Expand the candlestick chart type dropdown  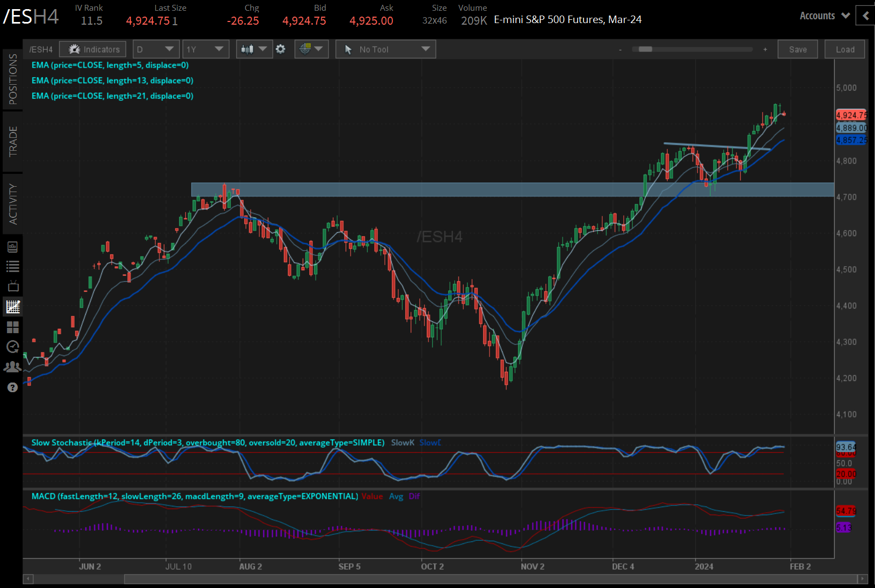254,49
